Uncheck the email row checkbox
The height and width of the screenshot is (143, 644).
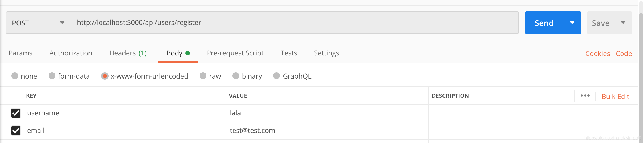[x=16, y=131]
